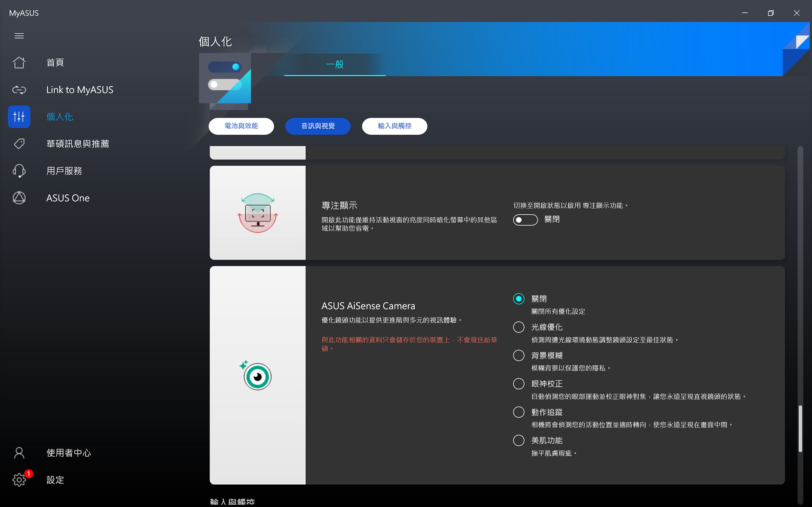Jump to 輸入與觸控 section
812x507 pixels.
click(x=395, y=126)
